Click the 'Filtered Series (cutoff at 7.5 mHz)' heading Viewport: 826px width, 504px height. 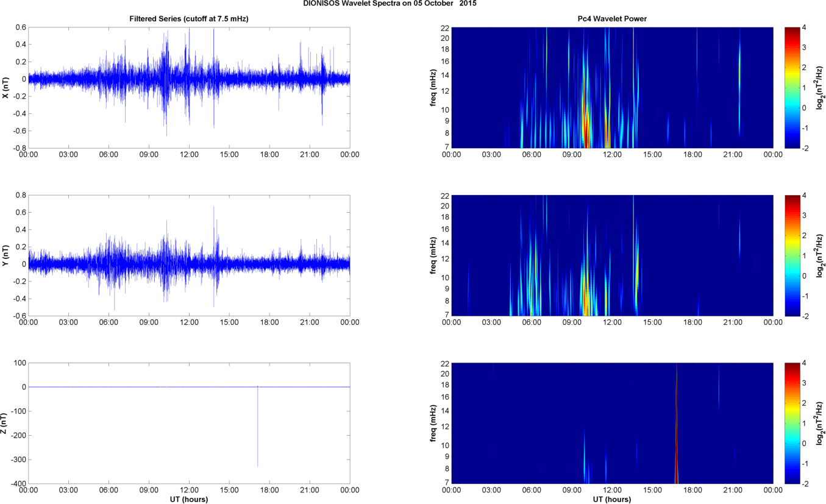click(189, 19)
